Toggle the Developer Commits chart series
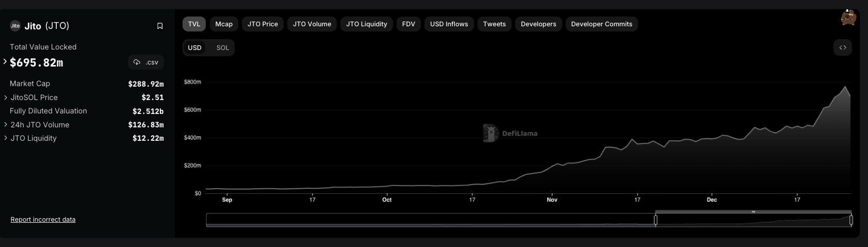868x247 pixels. click(x=602, y=24)
